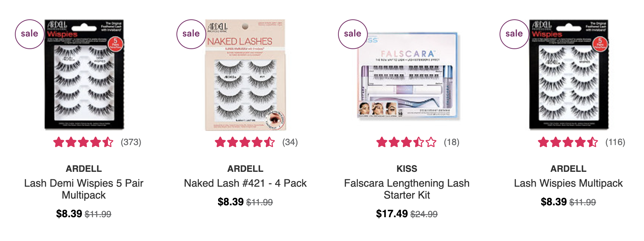
Task: Open Lash Demi Wispies 5 Pair Multipack link
Action: point(84,189)
